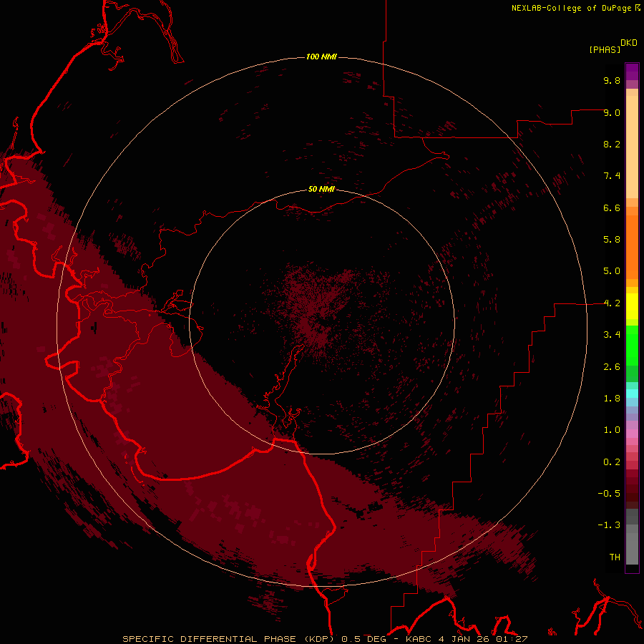Click the 2.6 scale value
644x644 pixels.
click(612, 367)
